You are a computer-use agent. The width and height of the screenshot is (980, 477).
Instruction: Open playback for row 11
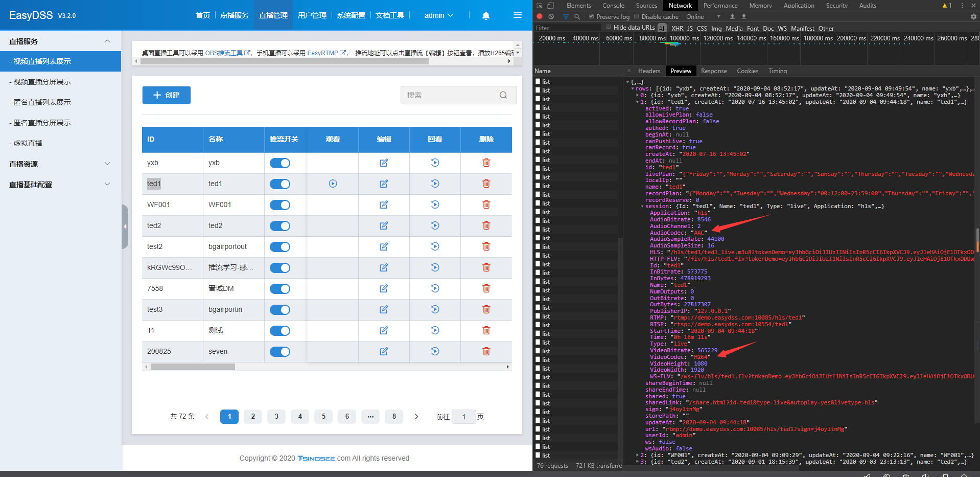coord(435,330)
